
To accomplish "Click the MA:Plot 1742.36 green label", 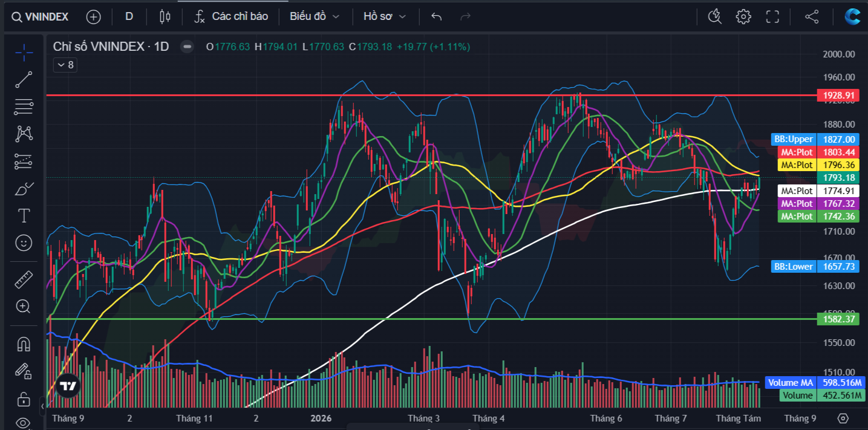I will 818,217.
